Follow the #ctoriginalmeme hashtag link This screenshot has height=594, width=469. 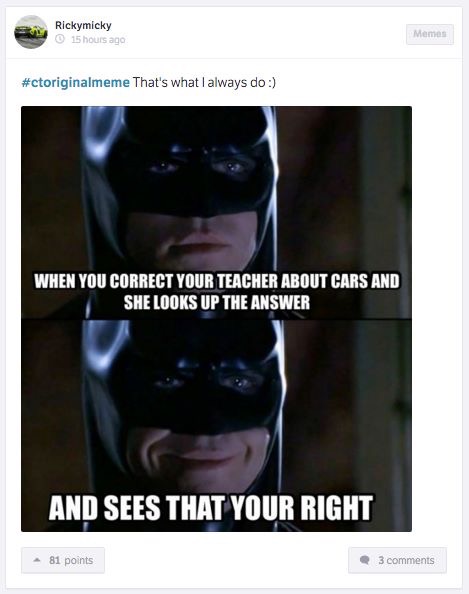[75, 82]
